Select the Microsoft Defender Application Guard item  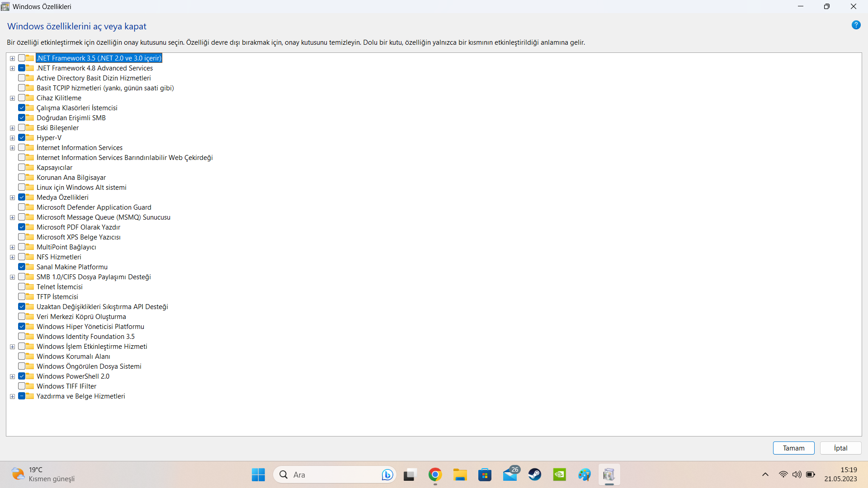pos(94,207)
